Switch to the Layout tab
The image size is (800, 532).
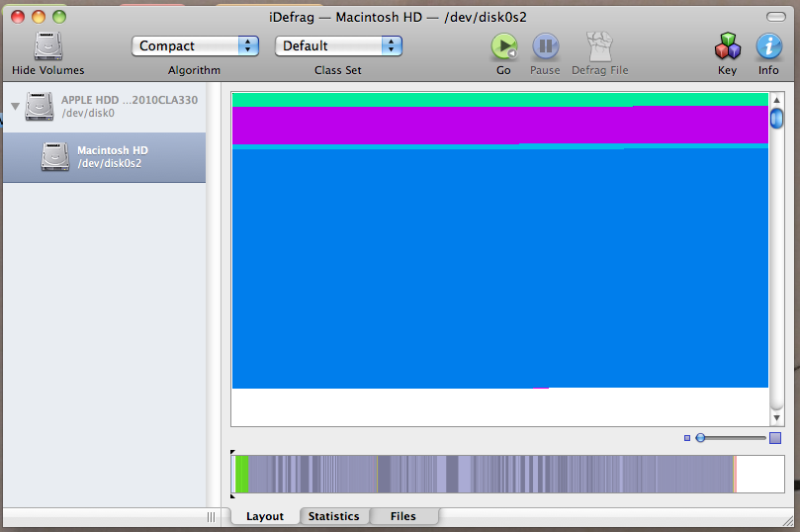tap(265, 516)
